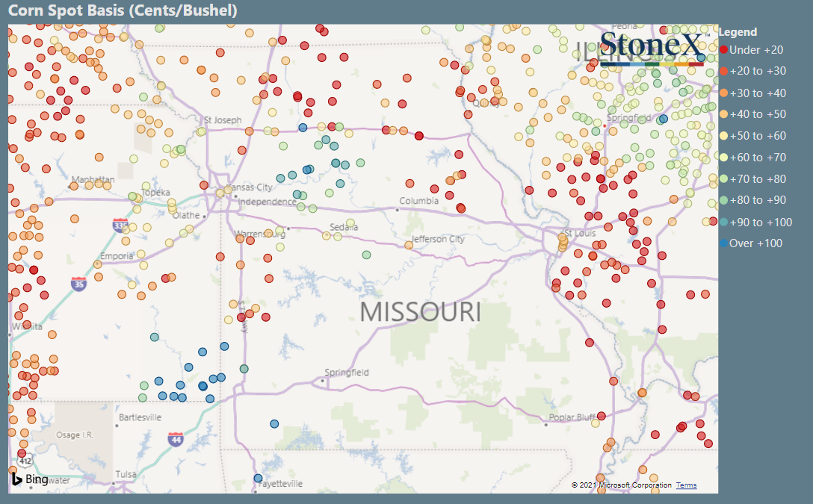Click the Interstate 44 highway shield
The width and height of the screenshot is (813, 504).
[176, 439]
